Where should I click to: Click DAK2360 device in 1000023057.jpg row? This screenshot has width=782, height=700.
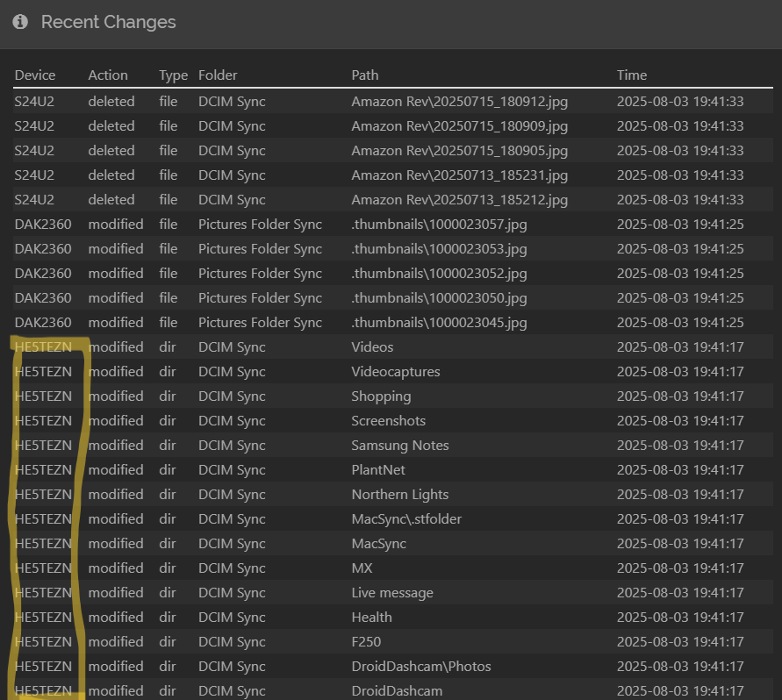click(43, 225)
